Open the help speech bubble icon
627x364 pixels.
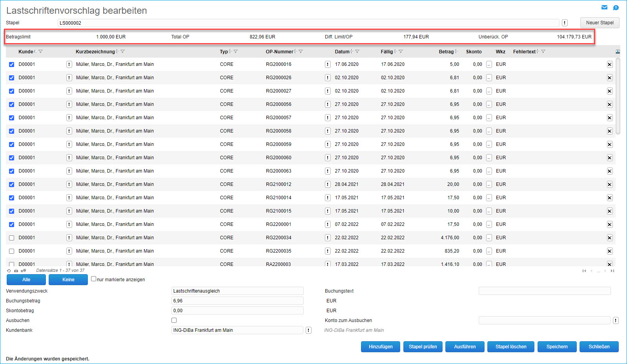tap(616, 7)
